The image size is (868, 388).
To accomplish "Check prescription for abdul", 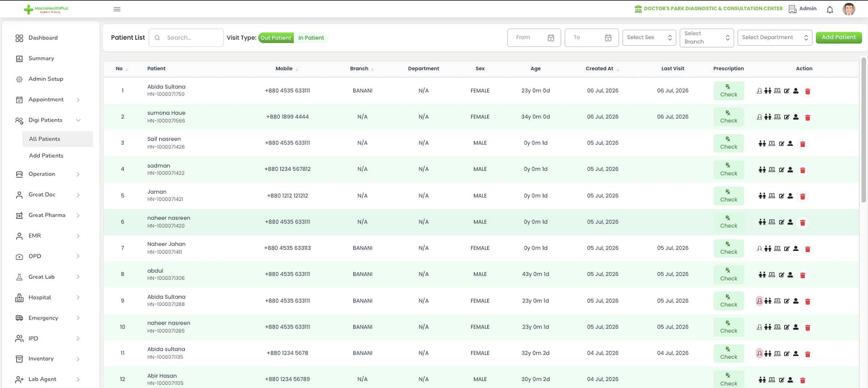I will click(x=728, y=274).
